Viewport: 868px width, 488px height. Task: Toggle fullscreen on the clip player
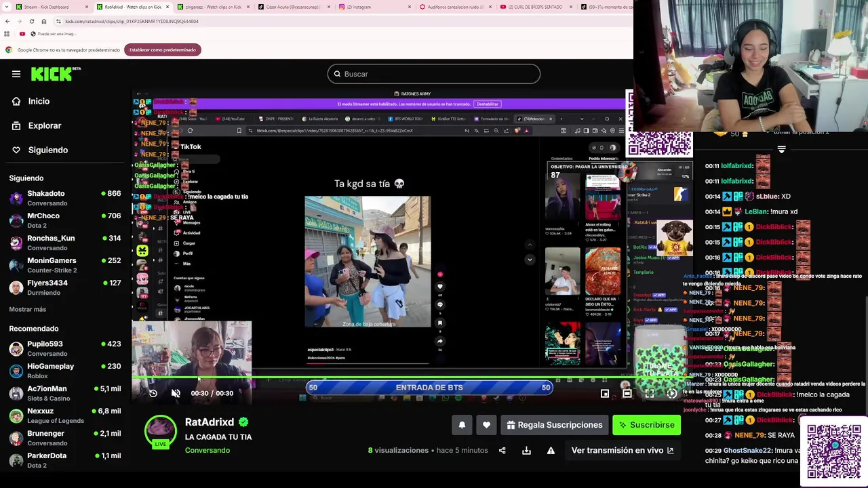[650, 393]
